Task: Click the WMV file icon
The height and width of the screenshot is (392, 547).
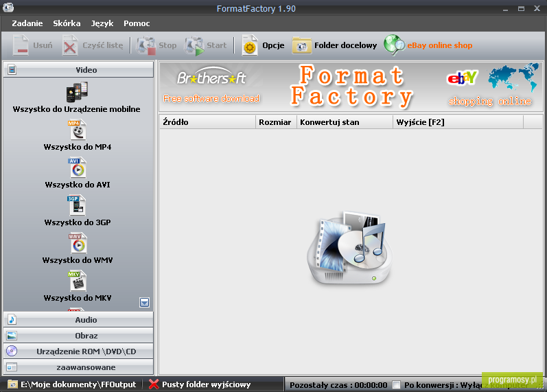Action: 78,243
